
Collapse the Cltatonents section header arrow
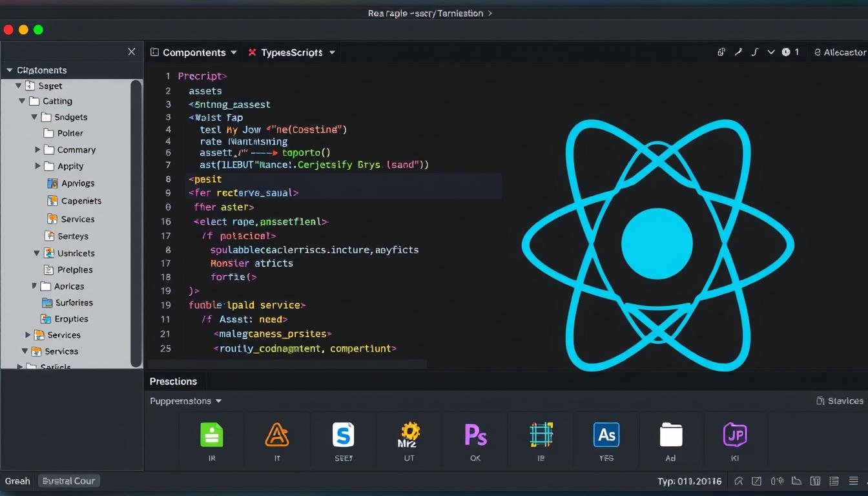pyautogui.click(x=10, y=70)
